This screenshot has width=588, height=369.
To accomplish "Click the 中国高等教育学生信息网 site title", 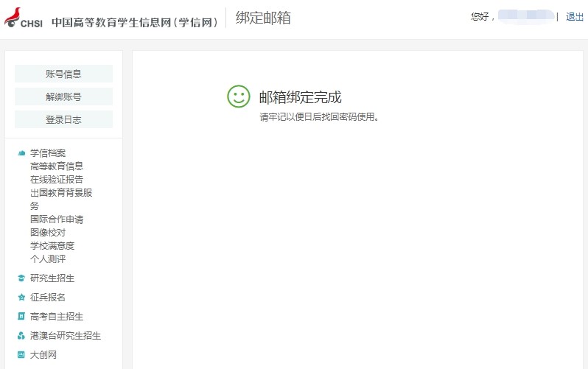I will [x=136, y=22].
